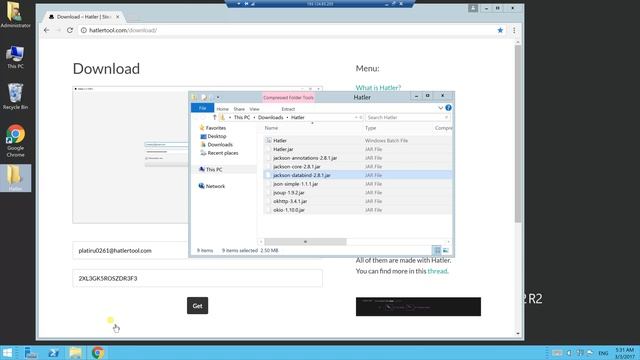Open the Home ribbon tab

(x=222, y=109)
